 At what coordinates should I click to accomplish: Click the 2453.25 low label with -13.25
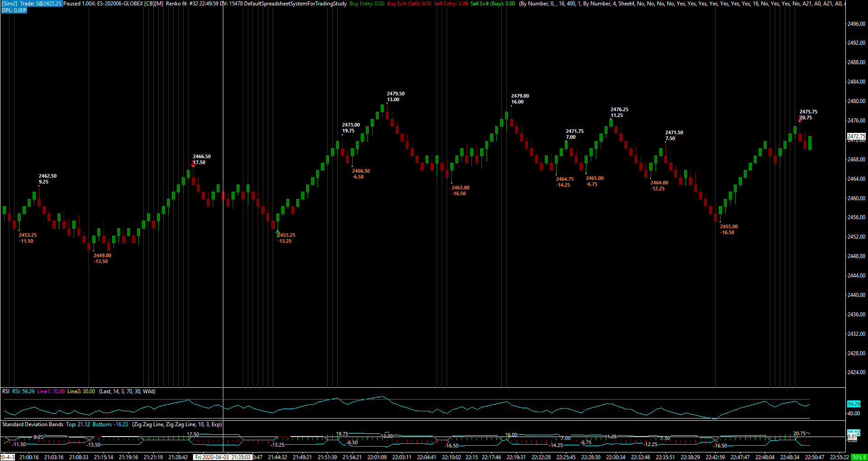pos(286,235)
